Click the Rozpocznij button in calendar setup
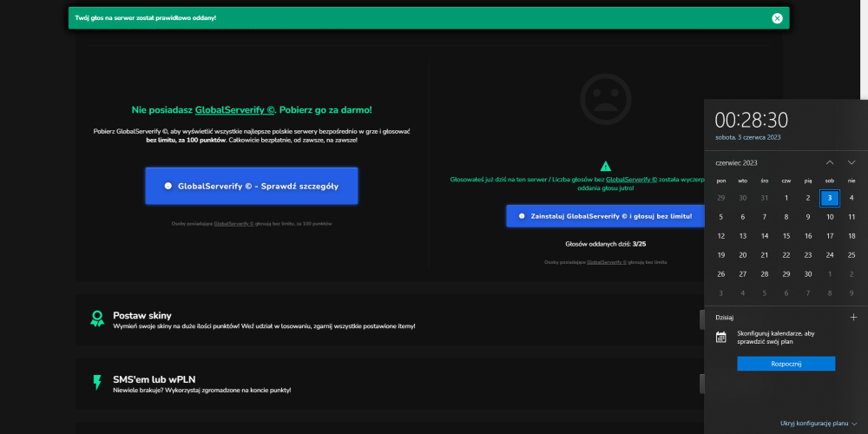Screen dimensions: 868x434 pyautogui.click(x=786, y=364)
